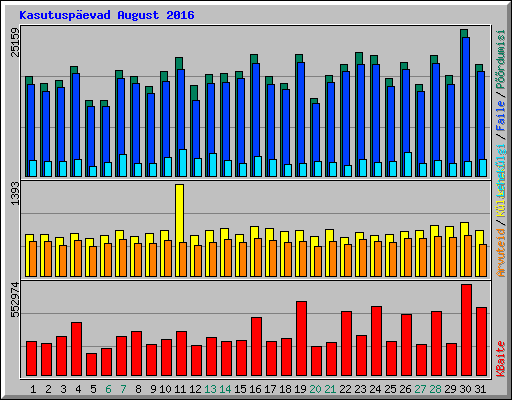Click the x-axis label for day 4
Screen dimensions: 512x400
click(78, 389)
